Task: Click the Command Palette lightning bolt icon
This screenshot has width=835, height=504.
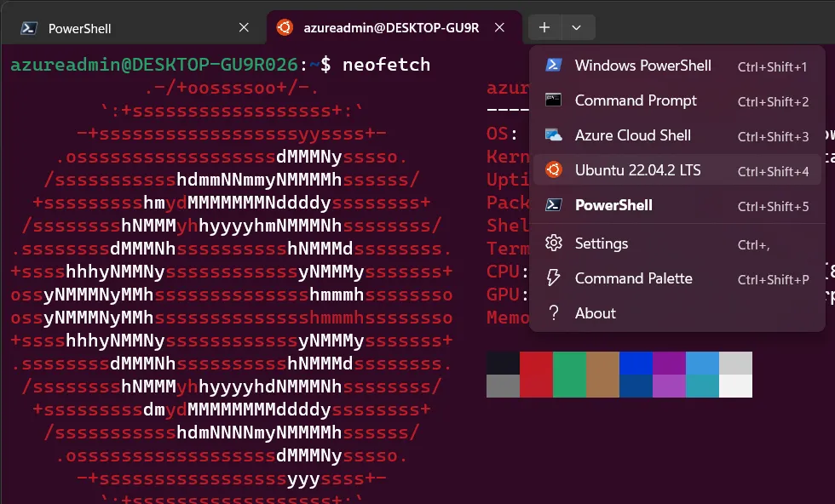Action: click(554, 278)
